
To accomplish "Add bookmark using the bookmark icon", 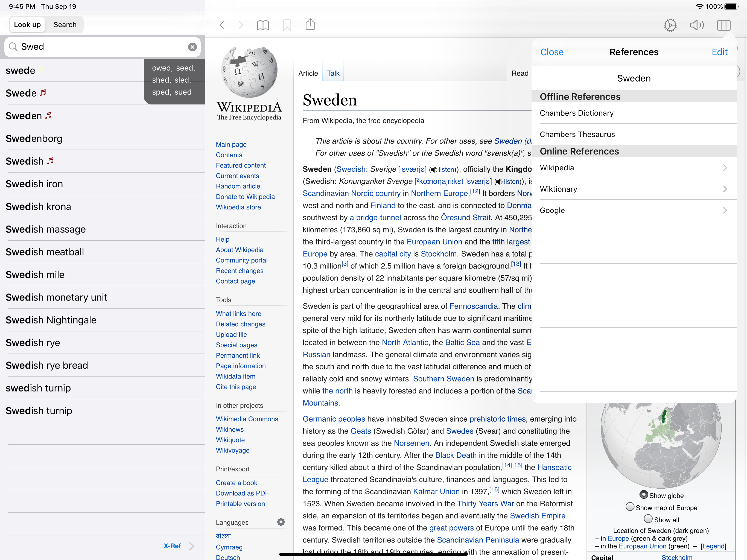I will pos(287,25).
